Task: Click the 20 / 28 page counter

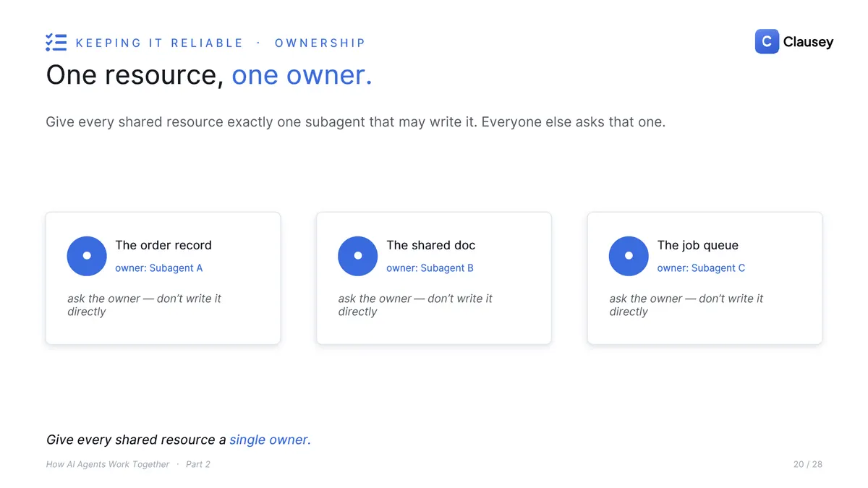Action: click(x=808, y=464)
